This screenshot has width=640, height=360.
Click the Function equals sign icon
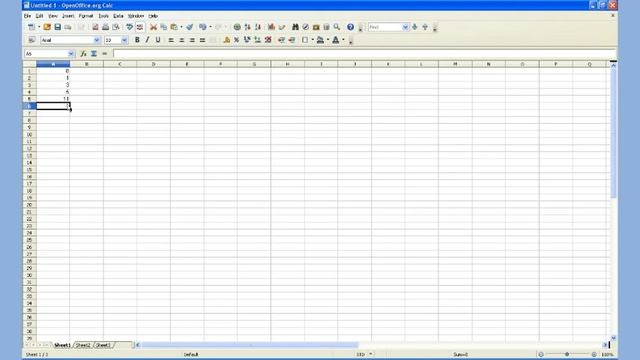pyautogui.click(x=104, y=53)
